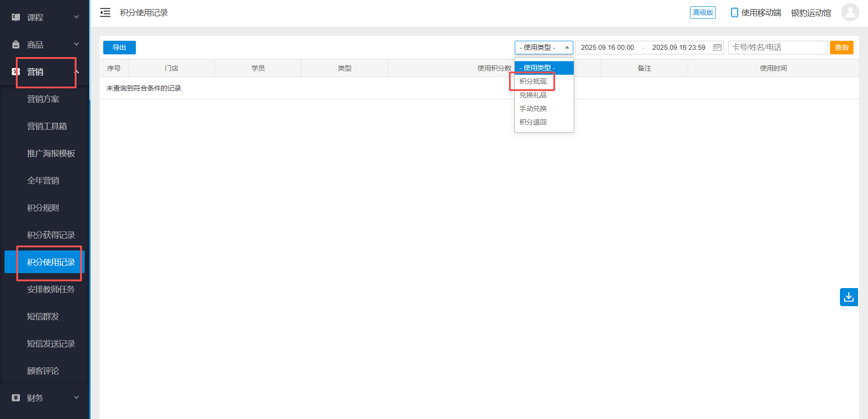Select 积分退回 in the type list
The height and width of the screenshot is (419, 868).
tap(533, 122)
